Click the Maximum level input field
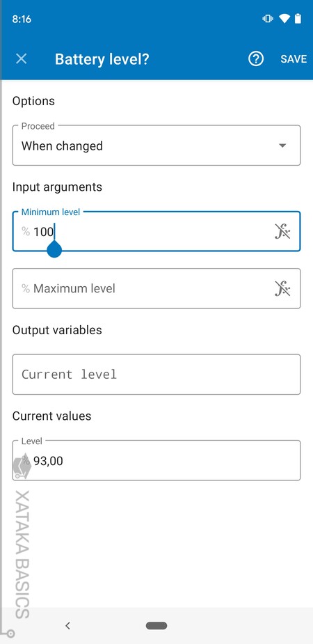The width and height of the screenshot is (313, 644). tap(156, 288)
